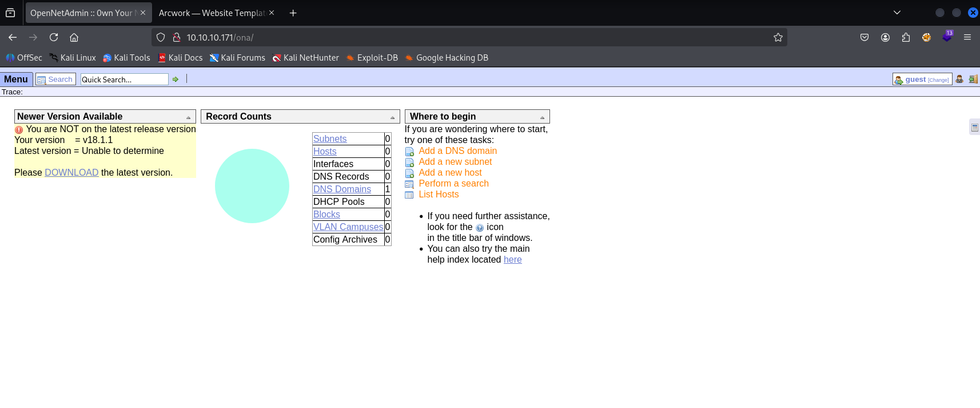Reload the current page
Viewport: 980px width, 408px height.
54,37
